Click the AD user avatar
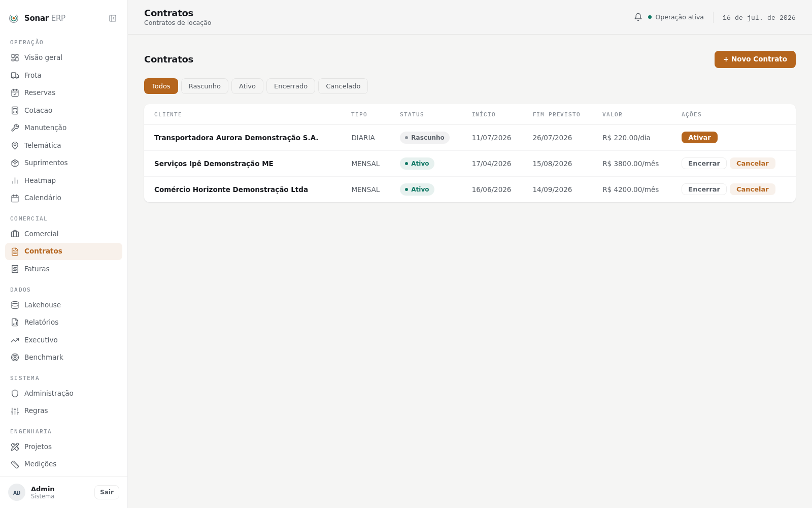Screen dimensions: 812x508 tap(17, 492)
